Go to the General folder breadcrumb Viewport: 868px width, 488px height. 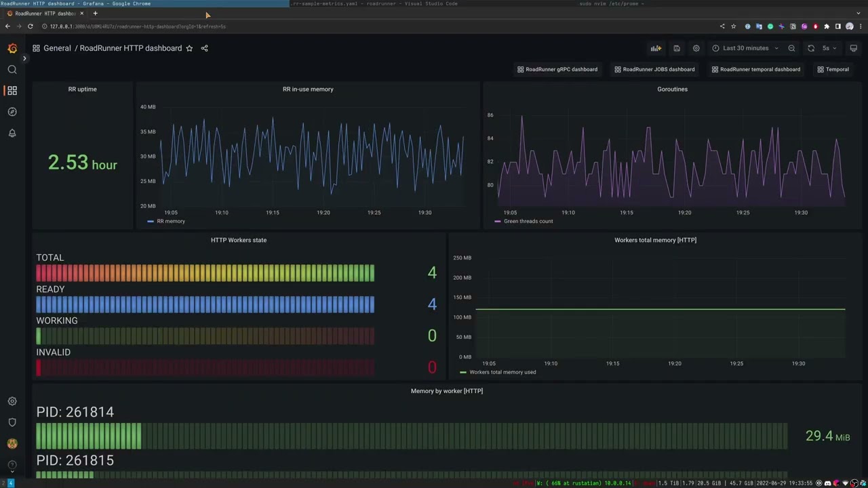[57, 48]
